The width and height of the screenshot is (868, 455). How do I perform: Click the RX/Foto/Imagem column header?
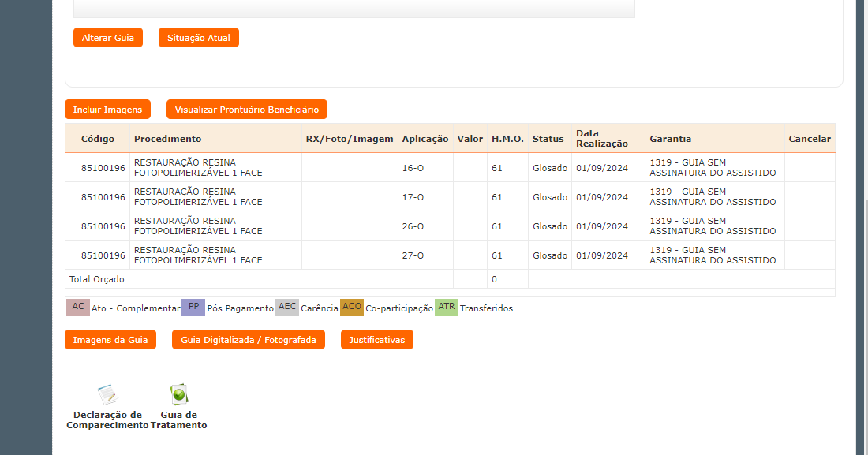pyautogui.click(x=350, y=139)
